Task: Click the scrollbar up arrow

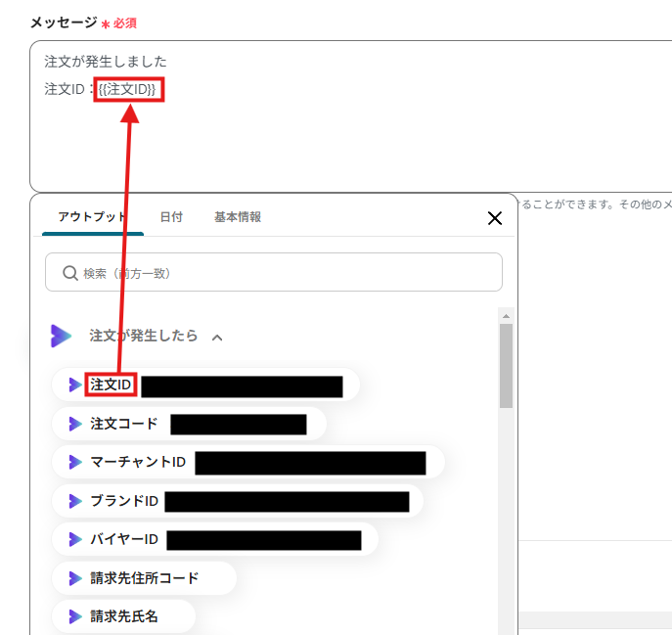Action: [x=506, y=316]
